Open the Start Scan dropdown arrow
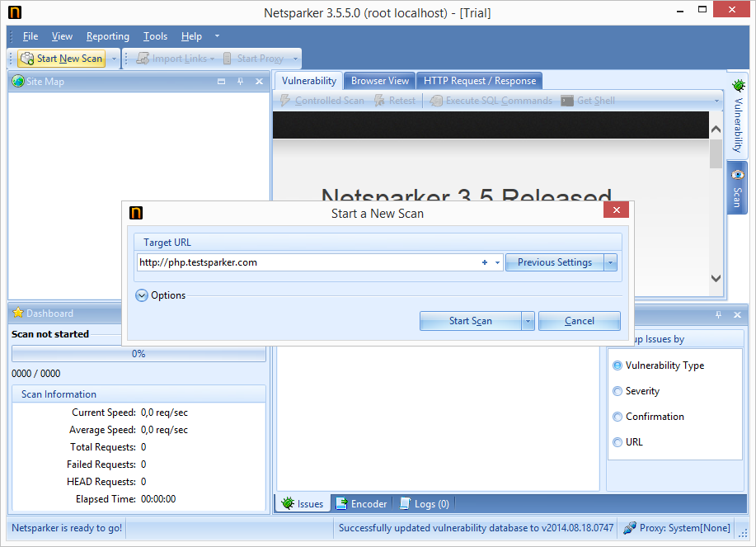Viewport: 756px width, 547px height. pyautogui.click(x=528, y=321)
